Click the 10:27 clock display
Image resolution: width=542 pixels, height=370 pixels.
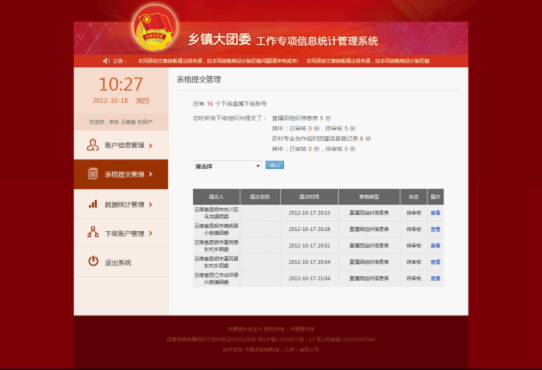(121, 84)
